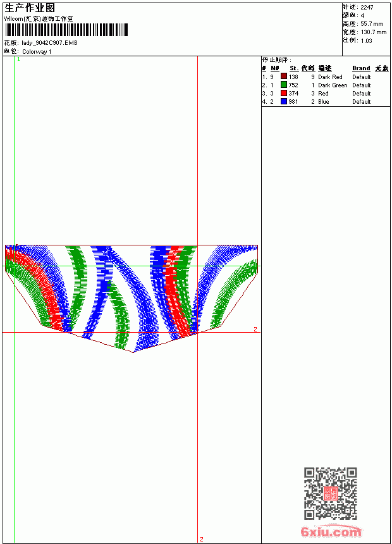Viewport: 392px width, 544px height.
Task: Select the Dark Red row in stop sequence
Action: [x=326, y=77]
